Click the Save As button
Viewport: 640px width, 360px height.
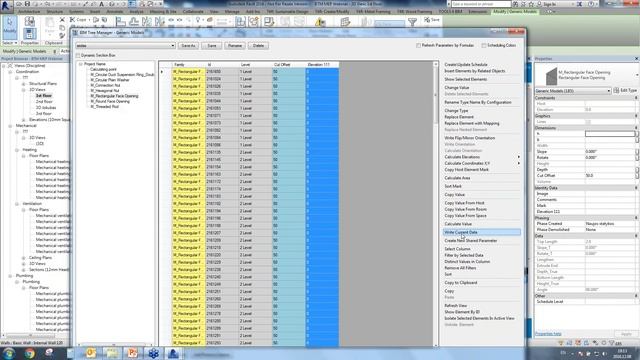pyautogui.click(x=188, y=46)
